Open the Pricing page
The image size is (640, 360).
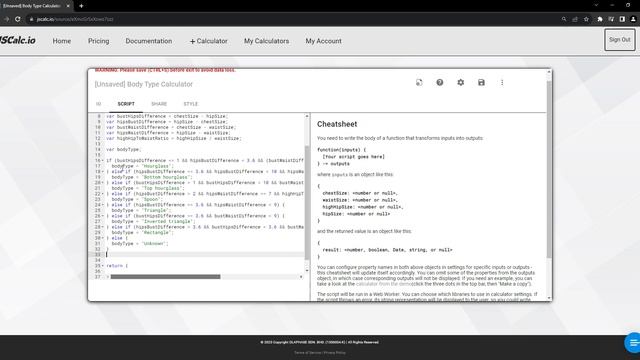tap(98, 41)
